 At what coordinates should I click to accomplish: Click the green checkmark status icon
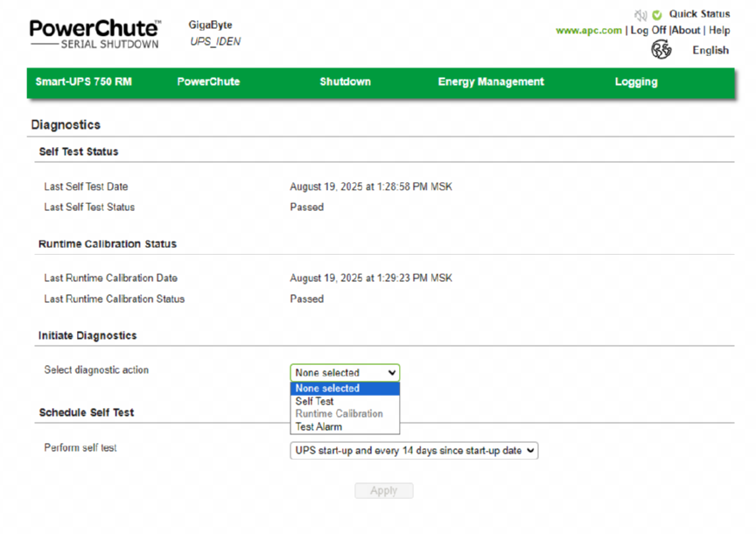[656, 15]
